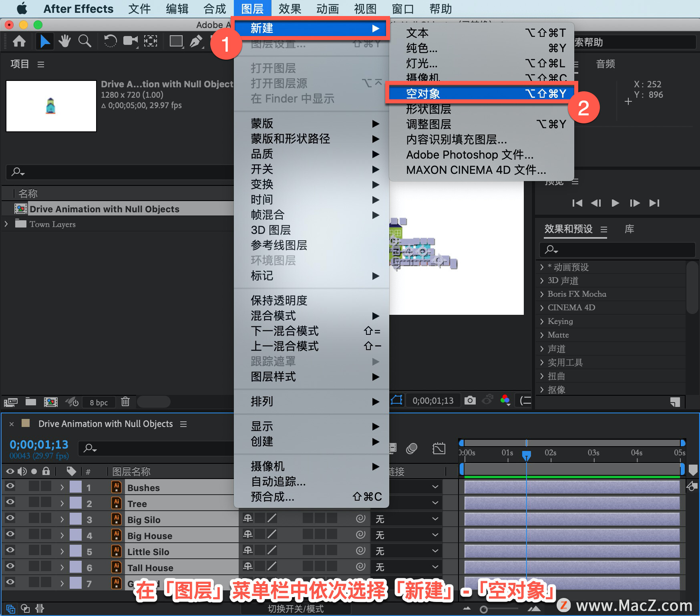Toggle motion blur icon in timeline

click(412, 449)
